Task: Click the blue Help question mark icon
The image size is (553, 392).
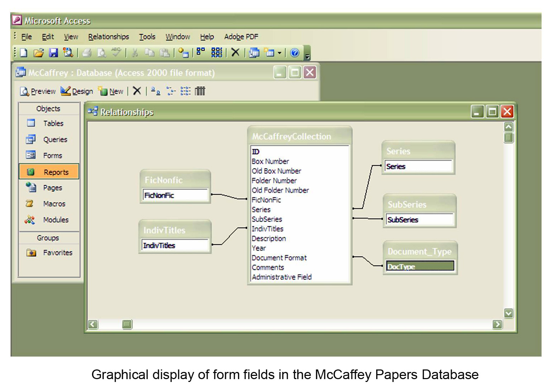Action: pyautogui.click(x=295, y=53)
